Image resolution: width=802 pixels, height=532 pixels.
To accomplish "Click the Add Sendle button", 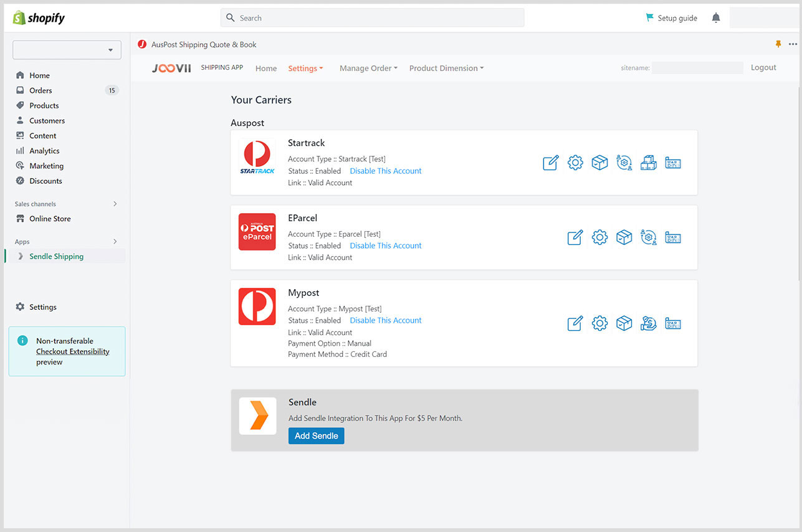I will 316,436.
